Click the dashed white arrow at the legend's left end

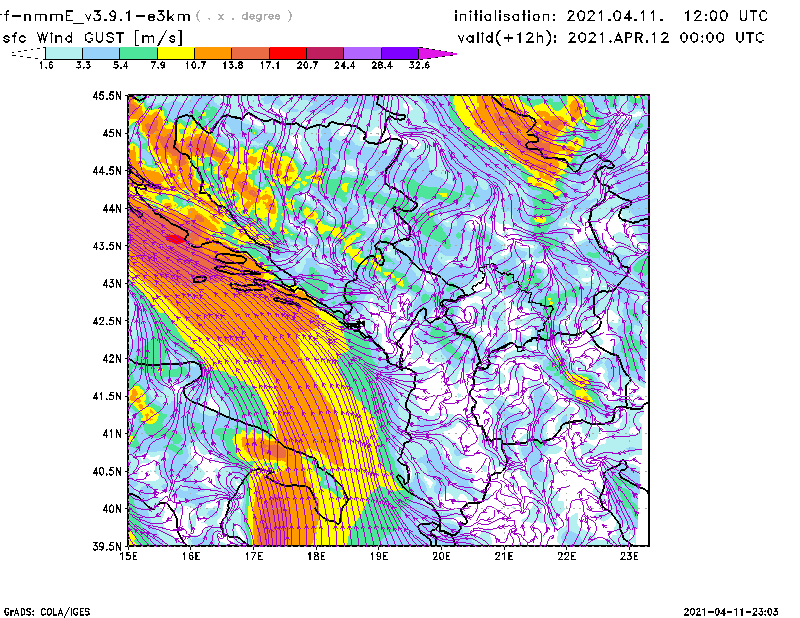point(28,53)
